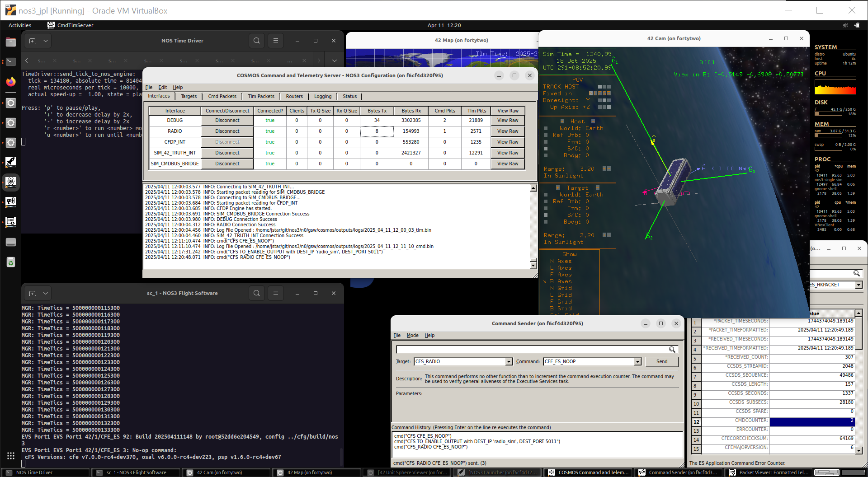Switch to the Routers tab
868x477 pixels.
point(294,96)
